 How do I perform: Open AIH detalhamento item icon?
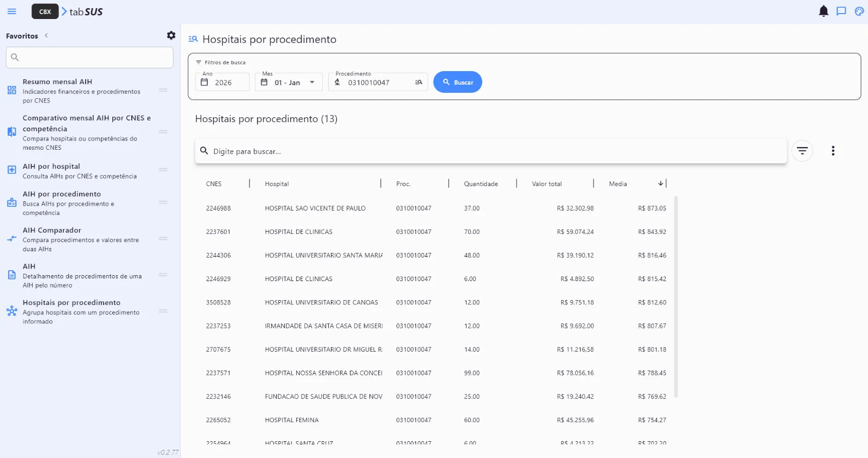(x=12, y=275)
